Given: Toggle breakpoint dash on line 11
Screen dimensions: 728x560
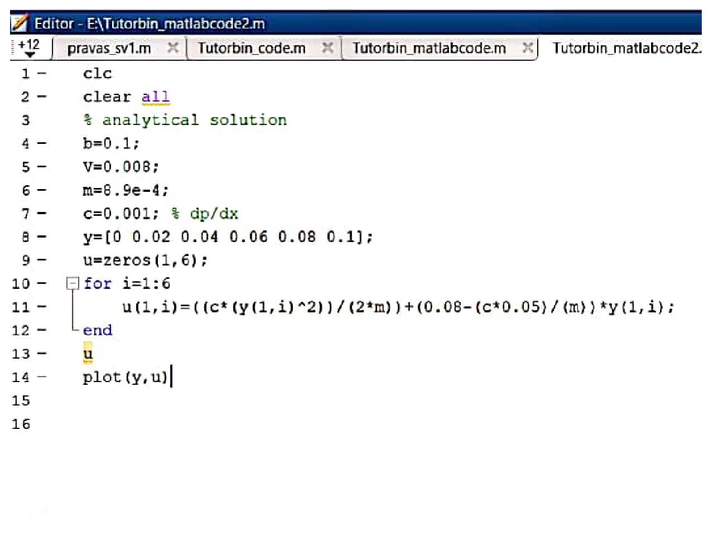Looking at the screenshot, I should point(42,307).
